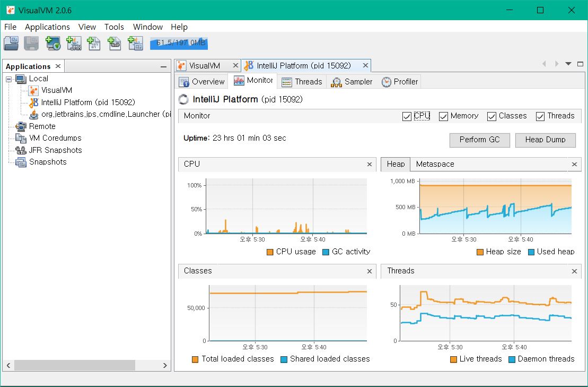Click the Heap size orange legend swatch
Viewport: 588px width, 387px height.
coord(480,252)
